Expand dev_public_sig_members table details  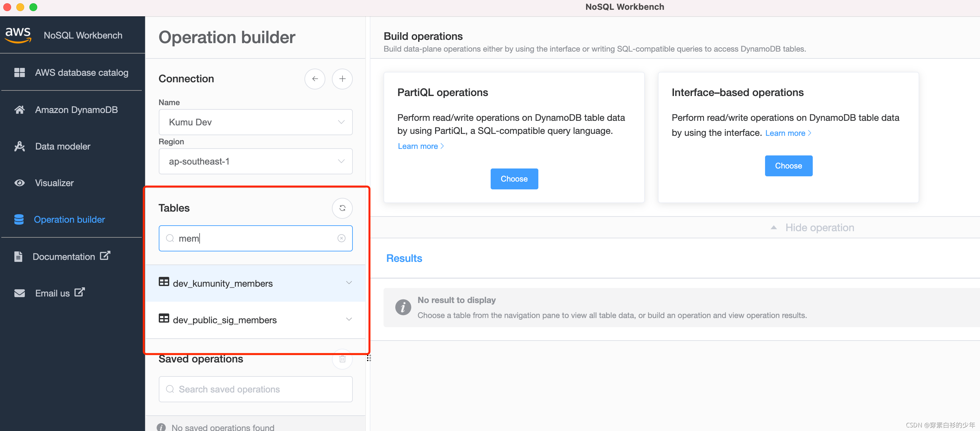click(x=349, y=319)
